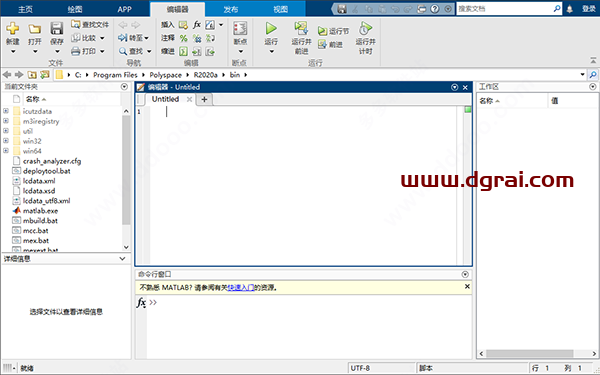
Task: Dismiss the MATLAB getting started banner
Action: [x=467, y=287]
